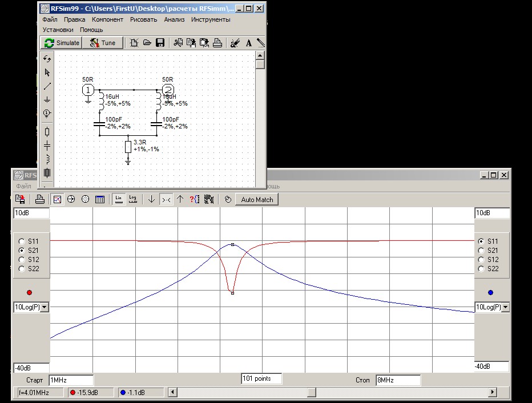Save the circuit with the floppy disk icon
This screenshot has height=403, width=532.
click(160, 43)
